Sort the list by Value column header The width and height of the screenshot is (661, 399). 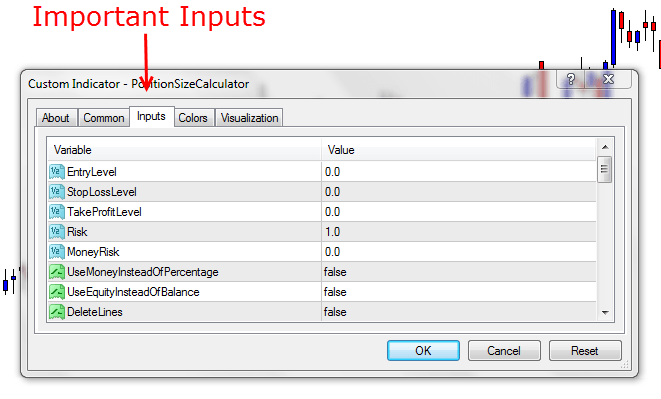click(459, 150)
